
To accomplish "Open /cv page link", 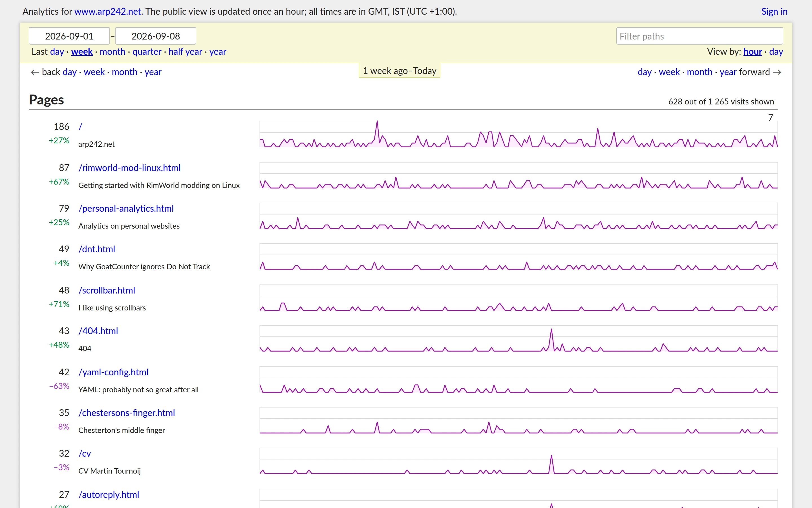I will coord(85,454).
